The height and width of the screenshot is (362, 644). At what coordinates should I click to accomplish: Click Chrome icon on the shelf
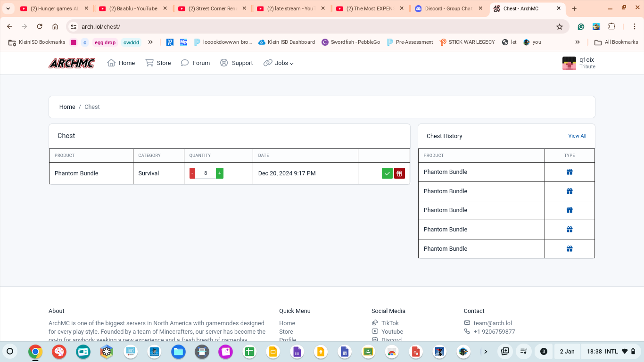tap(35, 352)
